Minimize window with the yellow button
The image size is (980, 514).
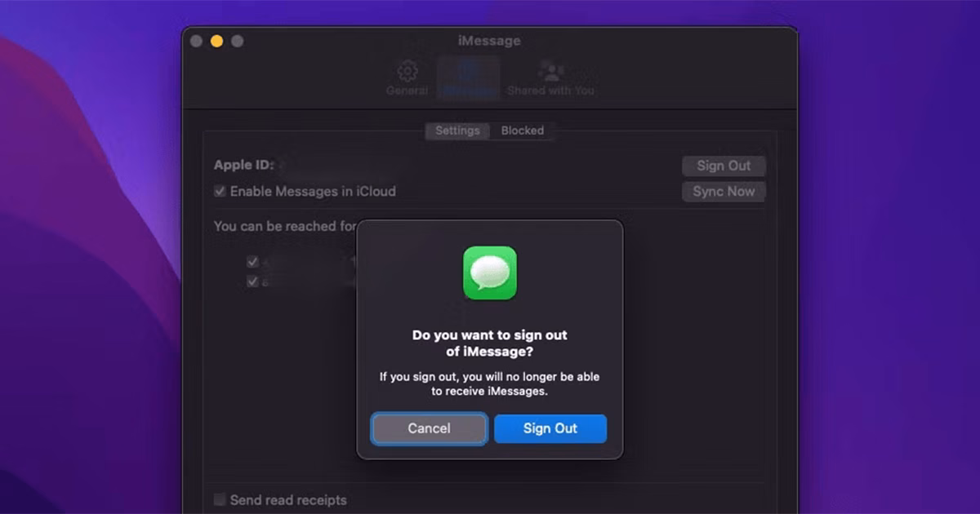[x=216, y=41]
